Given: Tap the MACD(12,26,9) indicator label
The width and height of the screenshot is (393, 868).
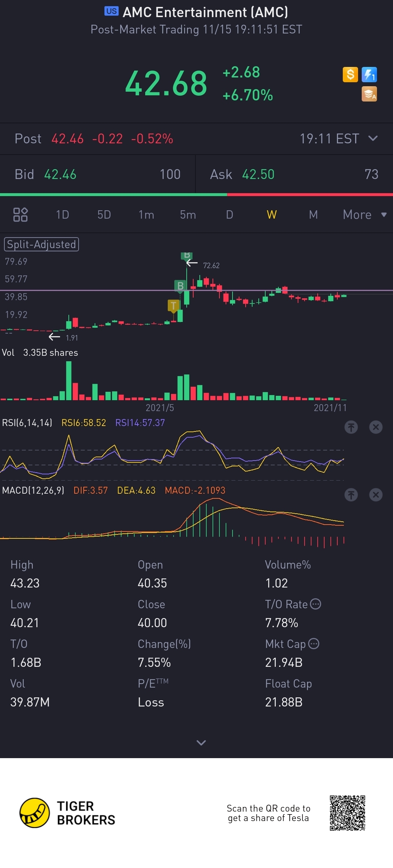Looking at the screenshot, I should (33, 490).
